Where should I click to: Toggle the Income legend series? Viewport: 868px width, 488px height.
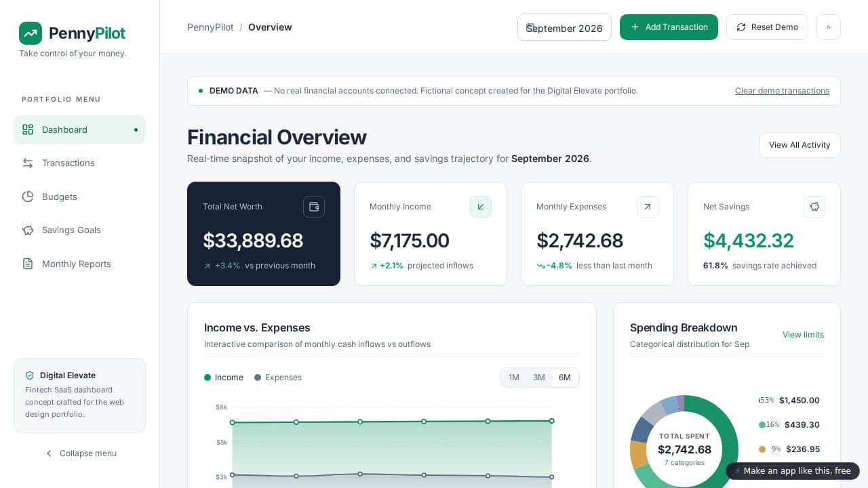click(x=224, y=378)
